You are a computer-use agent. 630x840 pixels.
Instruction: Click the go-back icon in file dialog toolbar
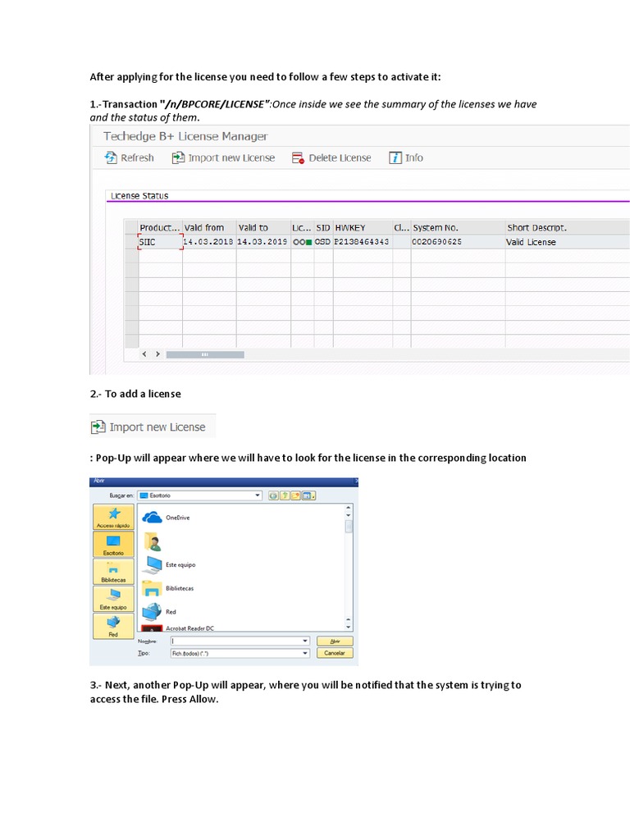click(x=273, y=495)
